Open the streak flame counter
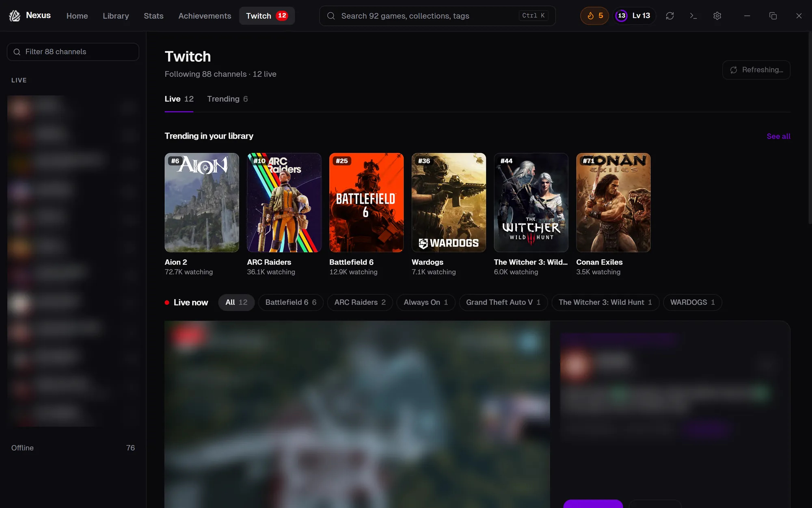The height and width of the screenshot is (508, 812). [x=594, y=16]
